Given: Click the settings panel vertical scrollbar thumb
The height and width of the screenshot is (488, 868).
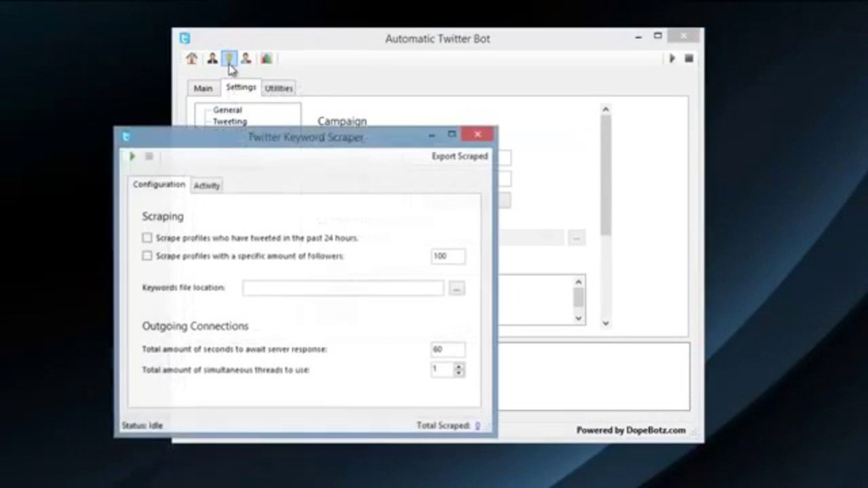Looking at the screenshot, I should [x=606, y=175].
